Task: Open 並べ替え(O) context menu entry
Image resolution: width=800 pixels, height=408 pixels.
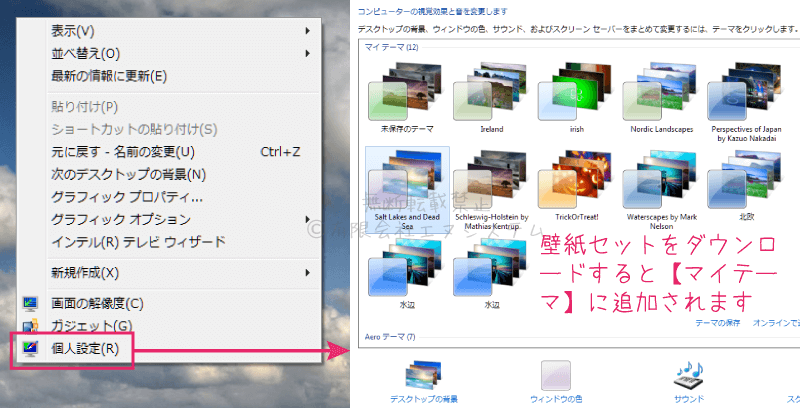Action: pos(168,54)
